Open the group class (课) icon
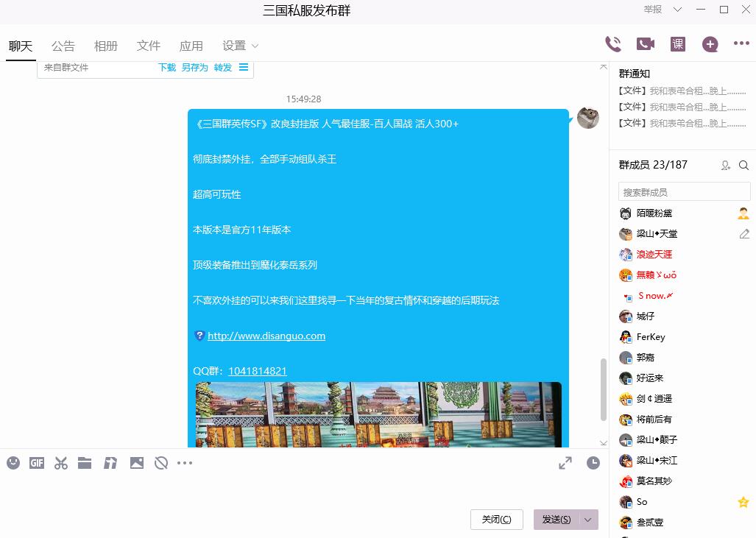756x538 pixels. point(678,44)
